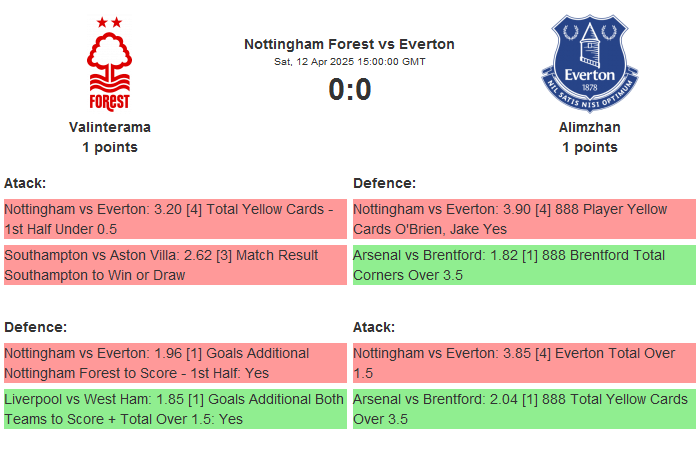Select Nottingham Forest to Score 1st Half bet

pyautogui.click(x=175, y=363)
